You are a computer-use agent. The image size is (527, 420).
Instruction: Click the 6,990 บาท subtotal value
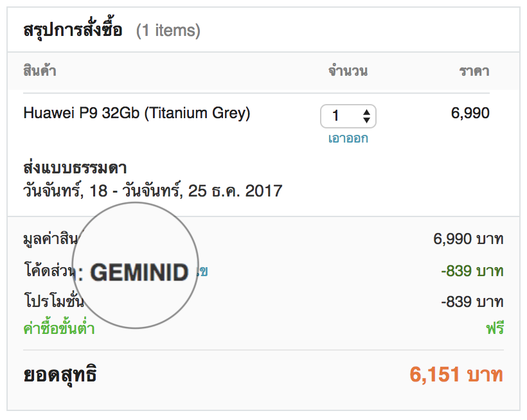click(x=468, y=240)
